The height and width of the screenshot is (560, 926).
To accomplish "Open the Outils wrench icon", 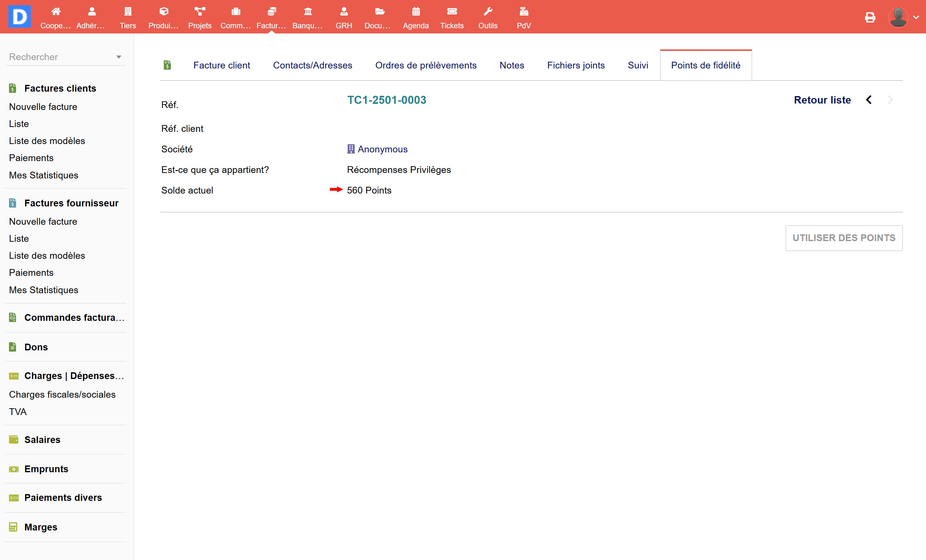I will tap(488, 12).
